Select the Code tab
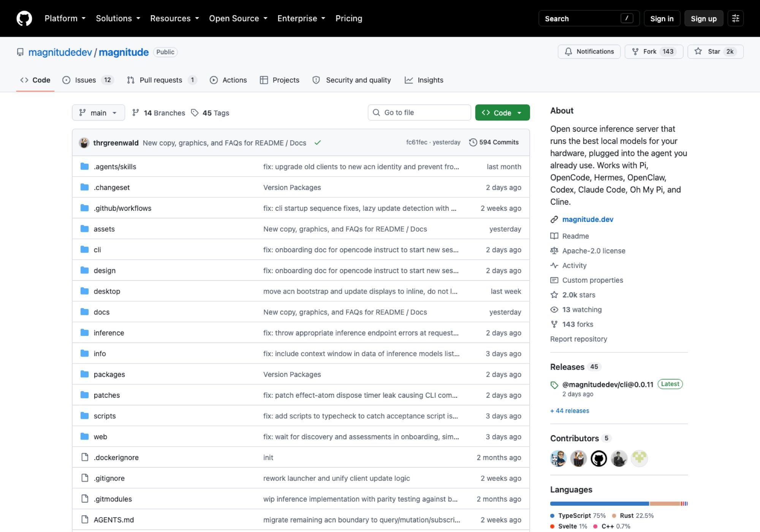Screen dimensions: 760x532 pos(35,80)
